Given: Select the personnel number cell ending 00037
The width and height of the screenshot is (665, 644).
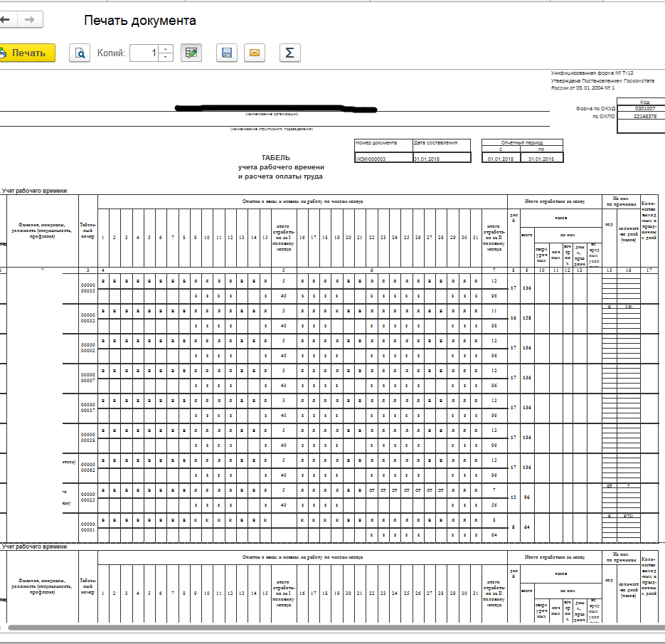Looking at the screenshot, I should (x=87, y=408).
